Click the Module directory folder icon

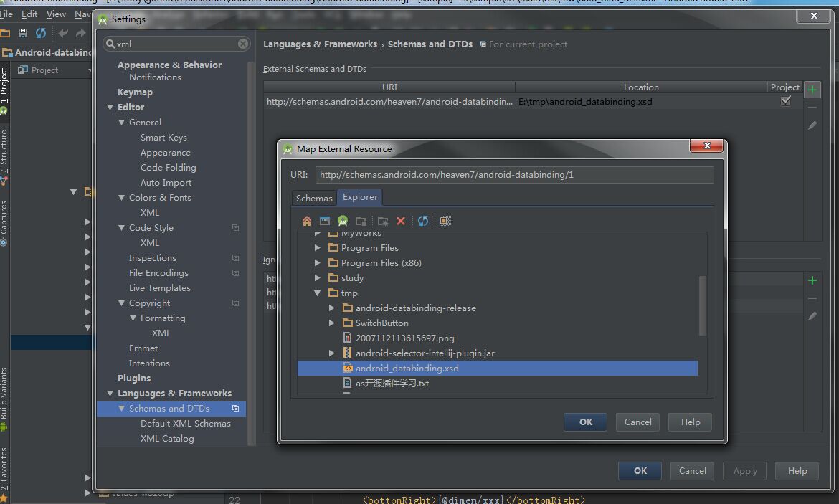tap(361, 221)
